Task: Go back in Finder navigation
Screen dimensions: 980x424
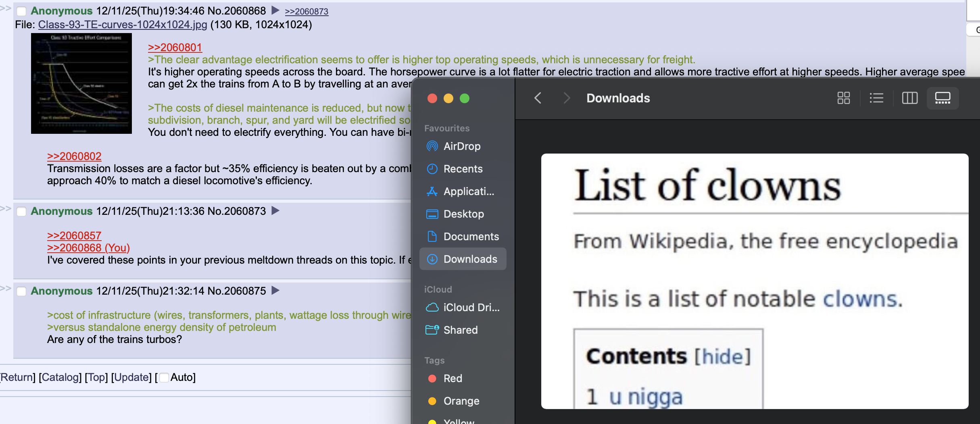Action: coord(538,98)
